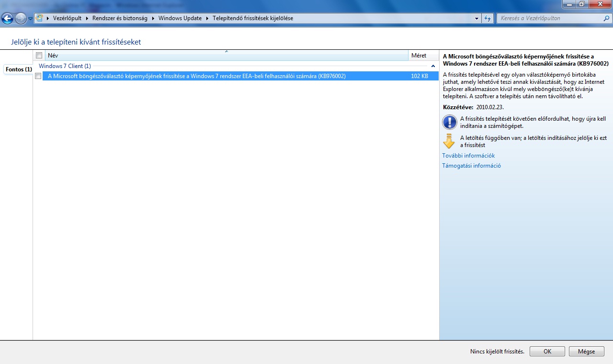Open the Támogatási információ link
Viewport: 613px width, 364px height.
[471, 166]
